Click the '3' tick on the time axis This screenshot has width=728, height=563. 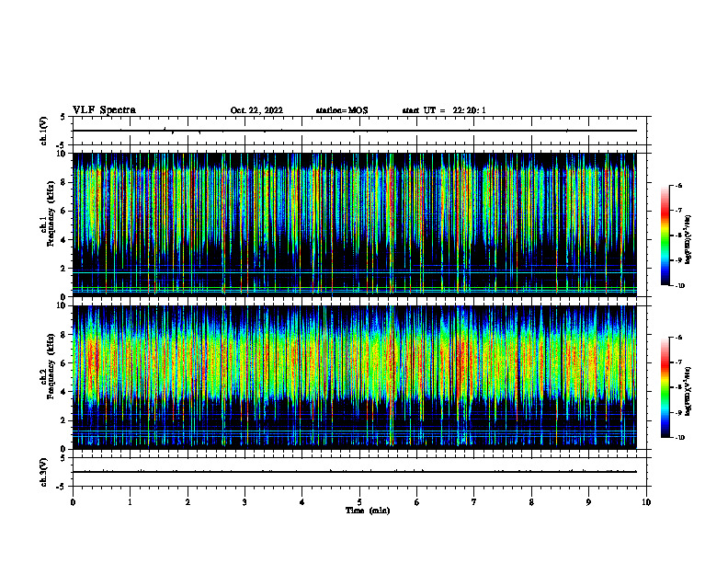click(x=245, y=502)
